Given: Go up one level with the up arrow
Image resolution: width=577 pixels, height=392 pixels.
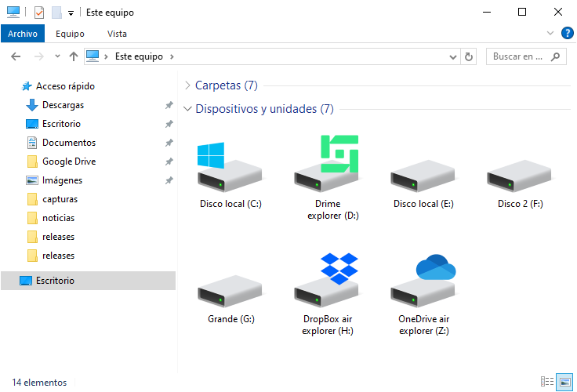Looking at the screenshot, I should 74,56.
